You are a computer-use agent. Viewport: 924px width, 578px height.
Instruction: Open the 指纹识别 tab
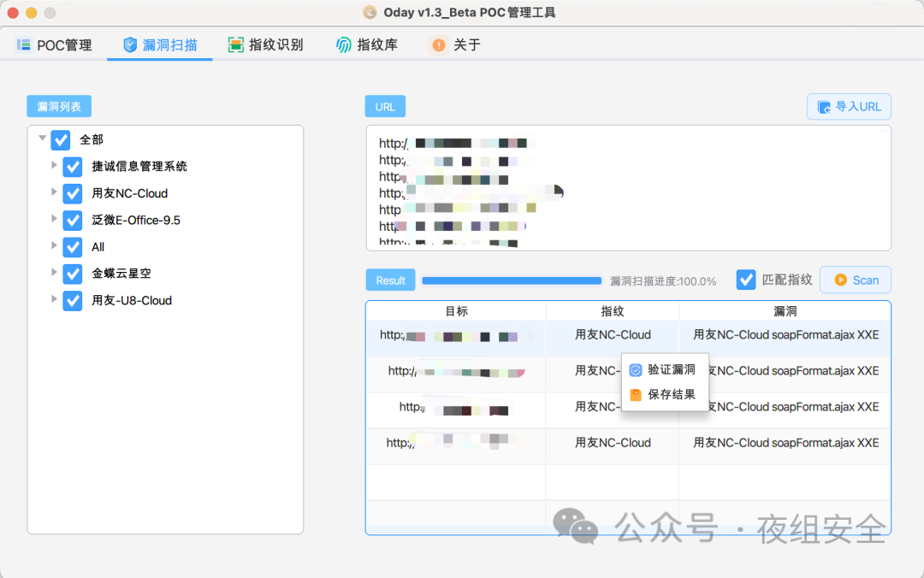tap(266, 44)
